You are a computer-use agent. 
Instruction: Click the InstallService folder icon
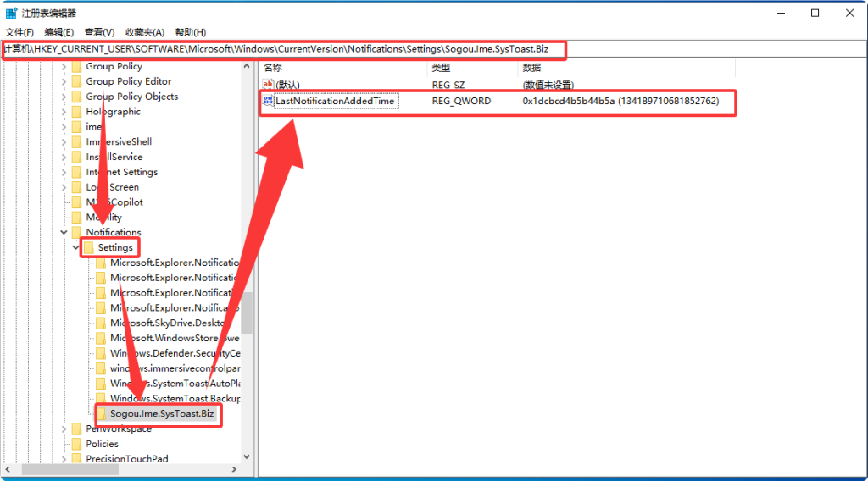click(x=76, y=157)
